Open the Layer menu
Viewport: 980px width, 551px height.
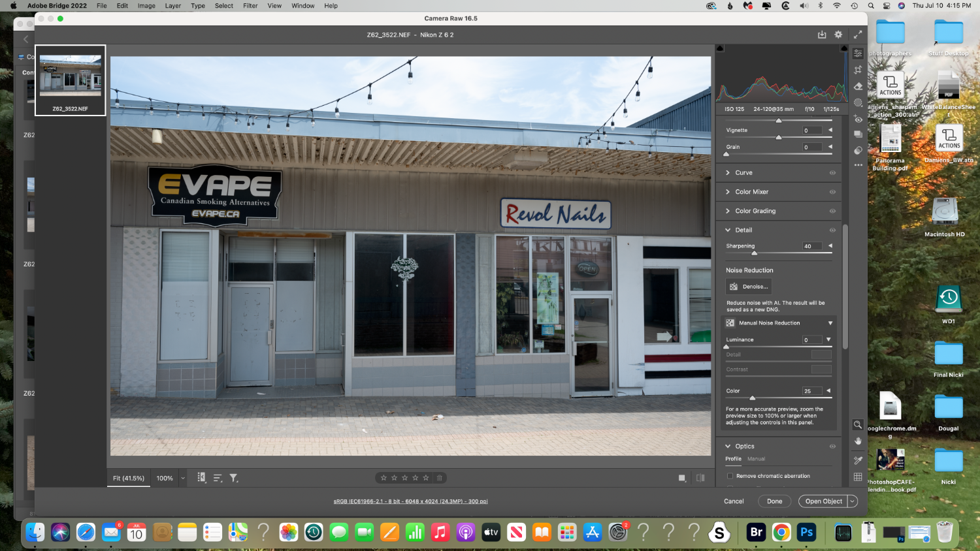(x=173, y=6)
